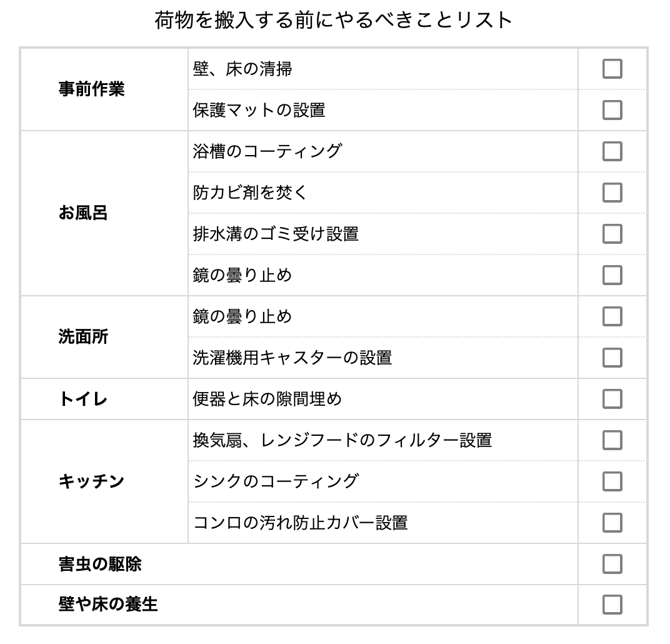Check 鏡の曇り止め under 洗面所

point(612,316)
